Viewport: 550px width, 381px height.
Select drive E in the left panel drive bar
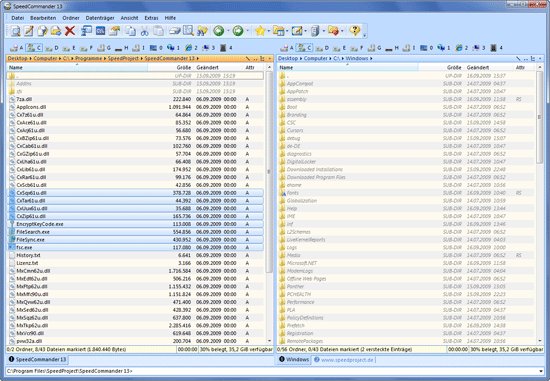[x=69, y=48]
